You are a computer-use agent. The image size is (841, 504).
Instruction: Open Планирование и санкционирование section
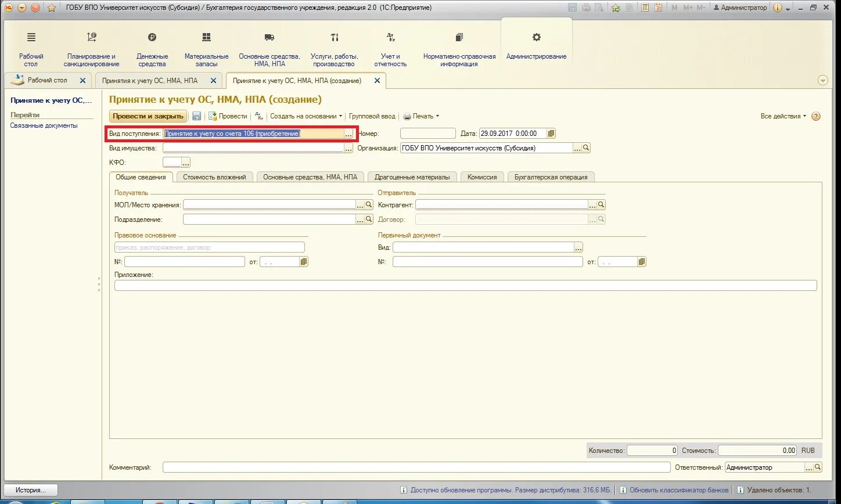coord(92,49)
